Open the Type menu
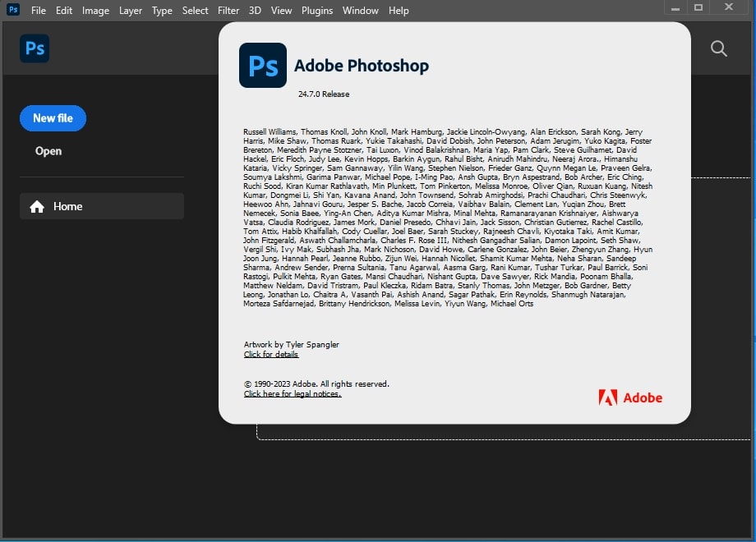The image size is (756, 542). [x=162, y=10]
